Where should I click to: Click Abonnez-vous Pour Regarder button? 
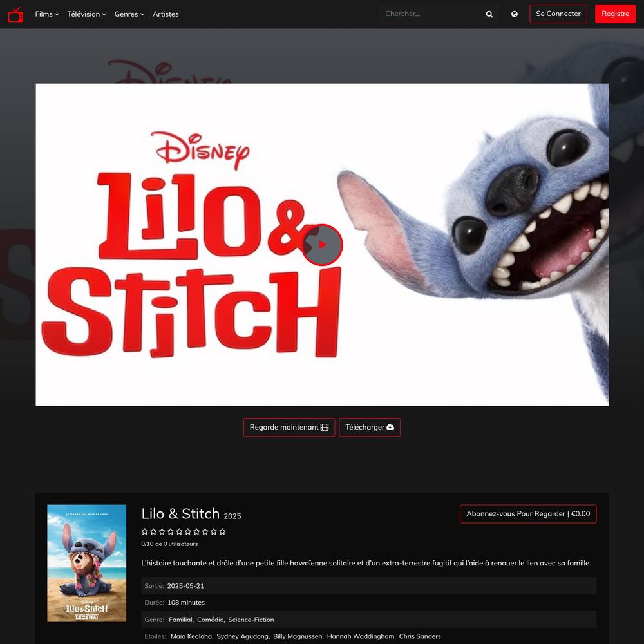(528, 514)
